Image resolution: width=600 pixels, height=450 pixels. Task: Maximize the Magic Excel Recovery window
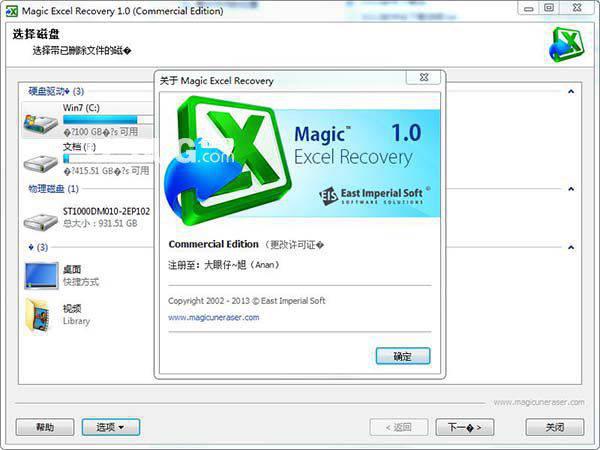tap(549, 8)
